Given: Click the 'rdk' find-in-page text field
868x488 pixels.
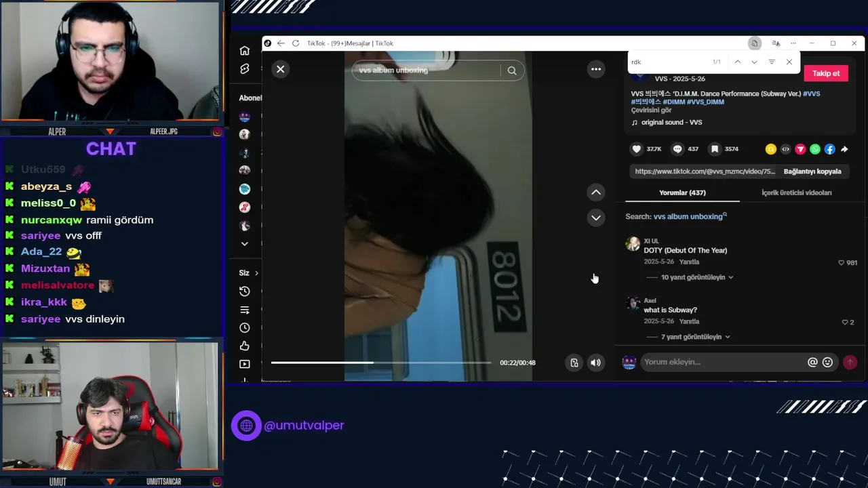Looking at the screenshot, I should (668, 62).
